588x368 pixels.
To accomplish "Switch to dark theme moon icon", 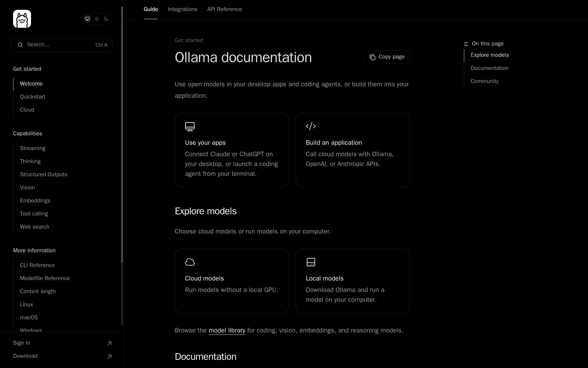I will coord(106,19).
